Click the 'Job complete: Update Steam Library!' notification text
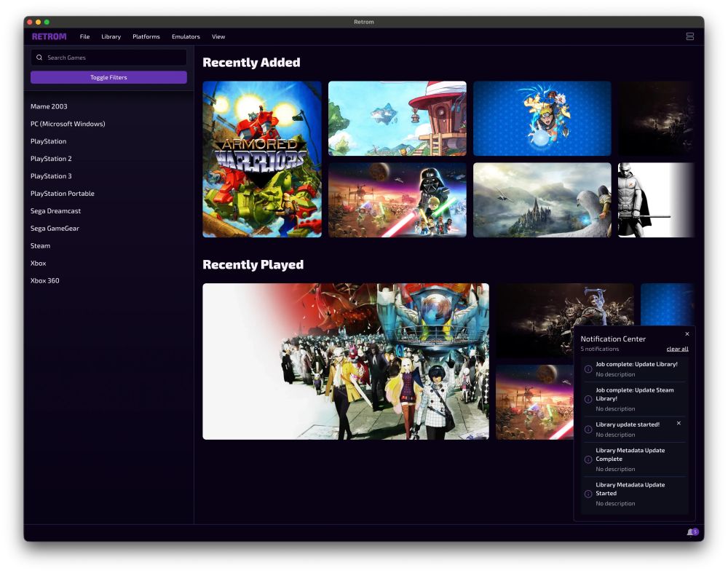Viewport: 728px width, 573px height. click(635, 394)
